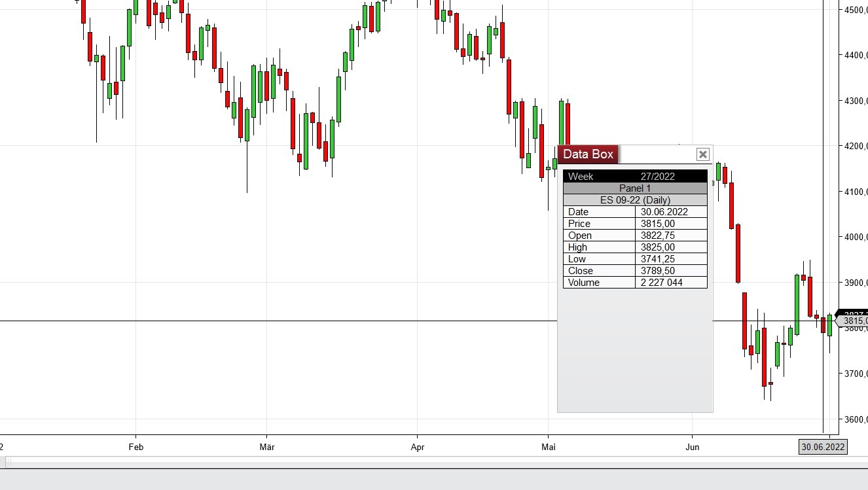Click the Jun label on time axis

coord(692,447)
